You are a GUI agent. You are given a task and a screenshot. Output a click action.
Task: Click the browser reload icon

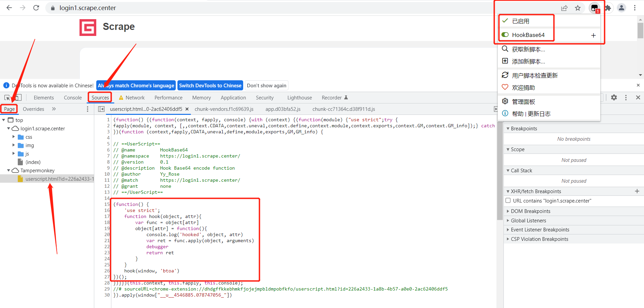pyautogui.click(x=36, y=8)
